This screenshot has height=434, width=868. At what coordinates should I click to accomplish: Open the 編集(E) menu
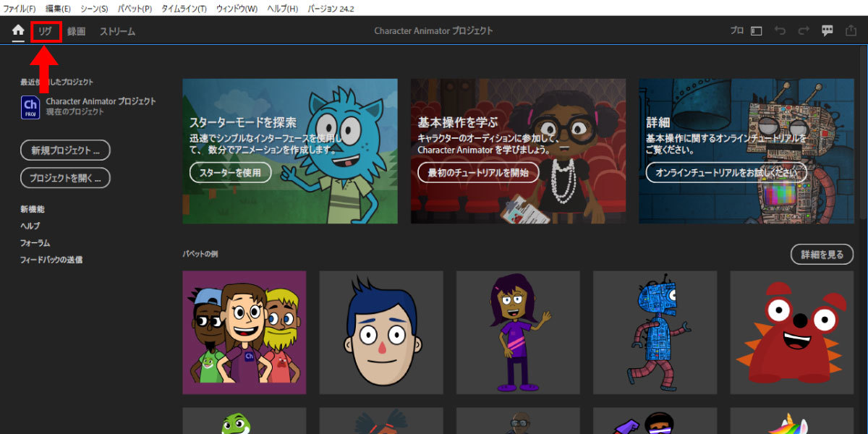click(59, 8)
